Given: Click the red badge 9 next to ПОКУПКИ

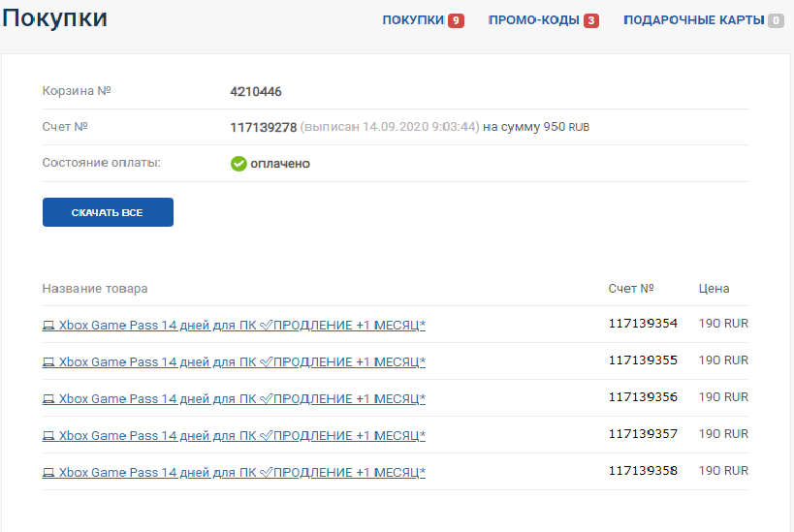Looking at the screenshot, I should [456, 20].
